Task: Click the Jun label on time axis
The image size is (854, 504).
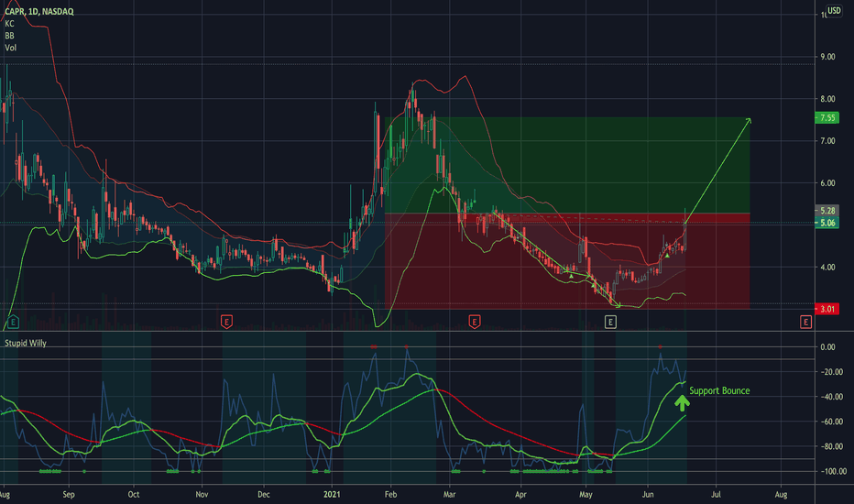Action: click(x=648, y=495)
